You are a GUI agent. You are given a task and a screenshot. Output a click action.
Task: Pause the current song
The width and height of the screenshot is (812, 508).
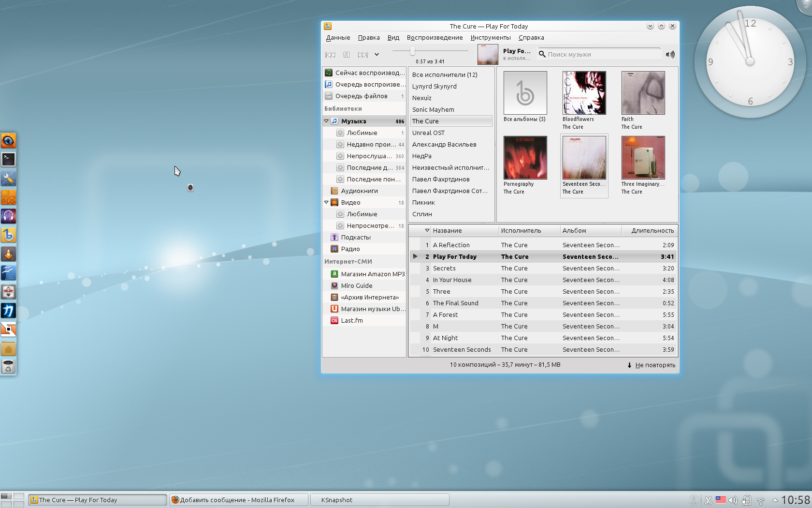(x=347, y=55)
